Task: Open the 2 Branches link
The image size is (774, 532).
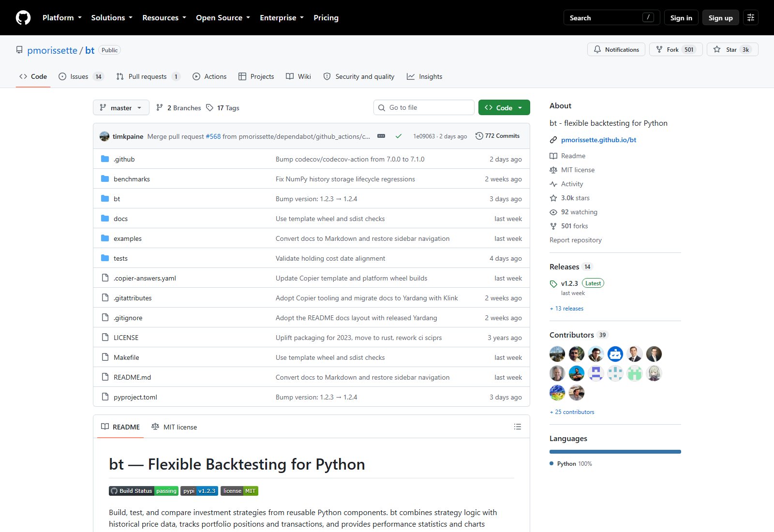Action: [179, 108]
